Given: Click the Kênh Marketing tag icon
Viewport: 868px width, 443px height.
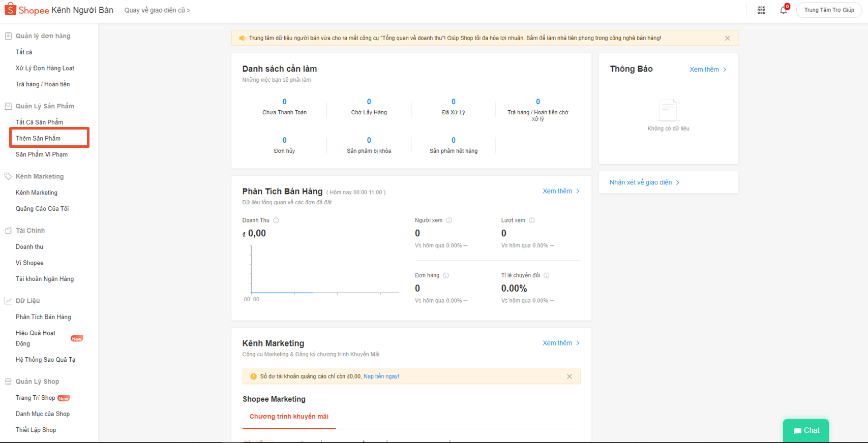Looking at the screenshot, I should 8,176.
